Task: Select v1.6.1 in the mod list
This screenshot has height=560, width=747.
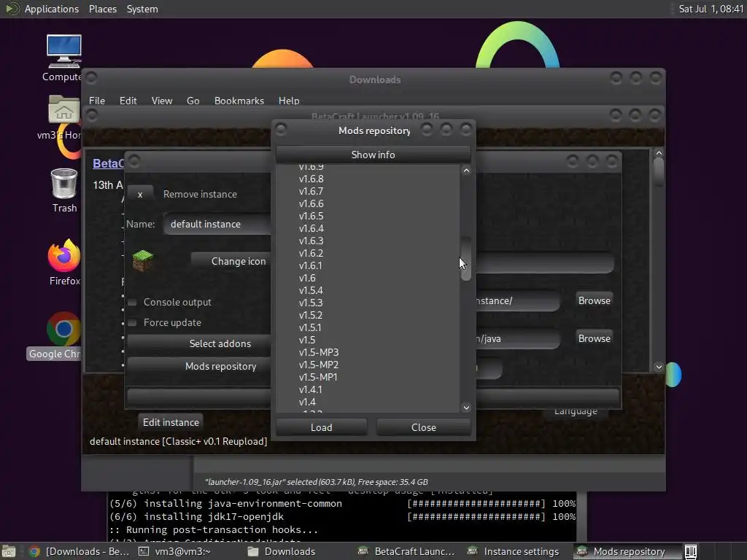Action: pyautogui.click(x=311, y=265)
